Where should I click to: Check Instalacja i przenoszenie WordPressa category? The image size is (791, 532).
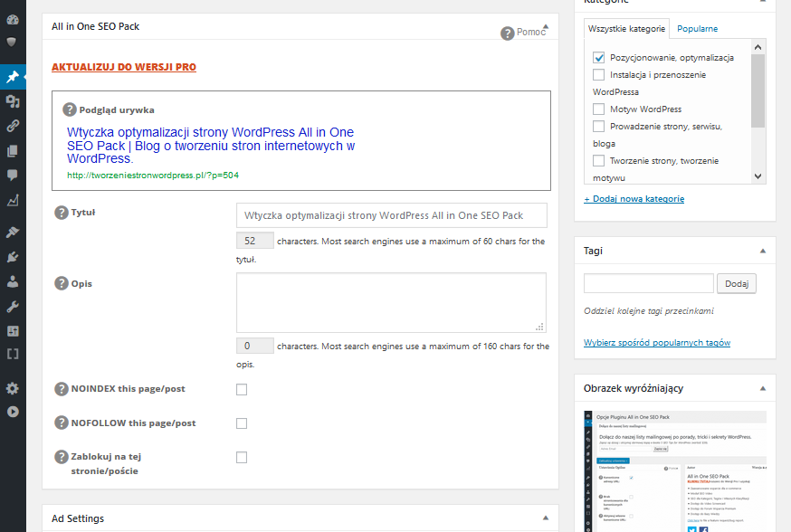click(598, 74)
